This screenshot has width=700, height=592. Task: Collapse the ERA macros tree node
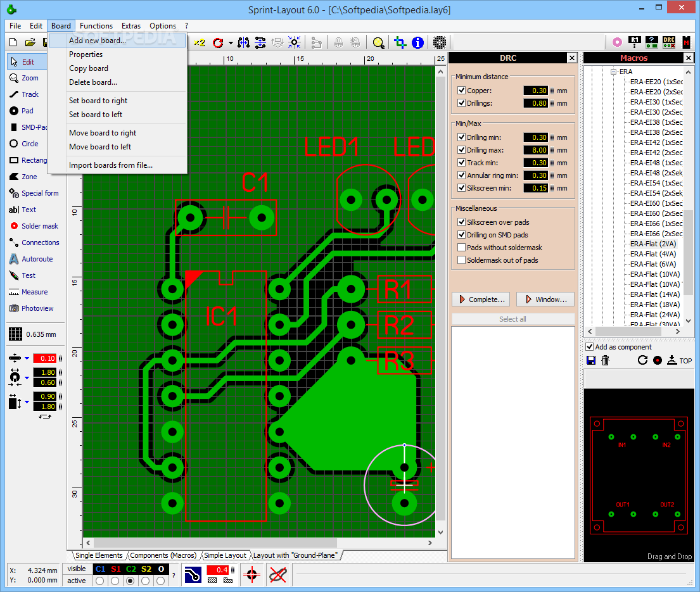click(613, 72)
